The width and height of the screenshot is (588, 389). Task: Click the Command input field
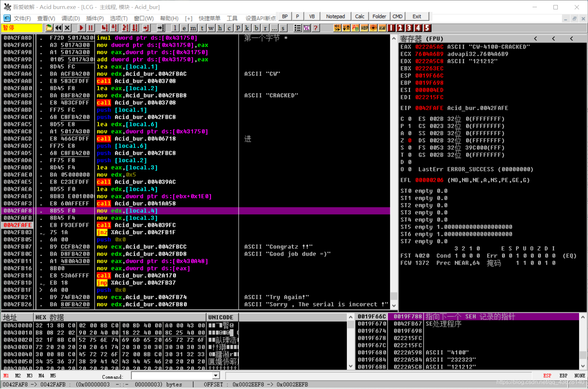[172, 376]
